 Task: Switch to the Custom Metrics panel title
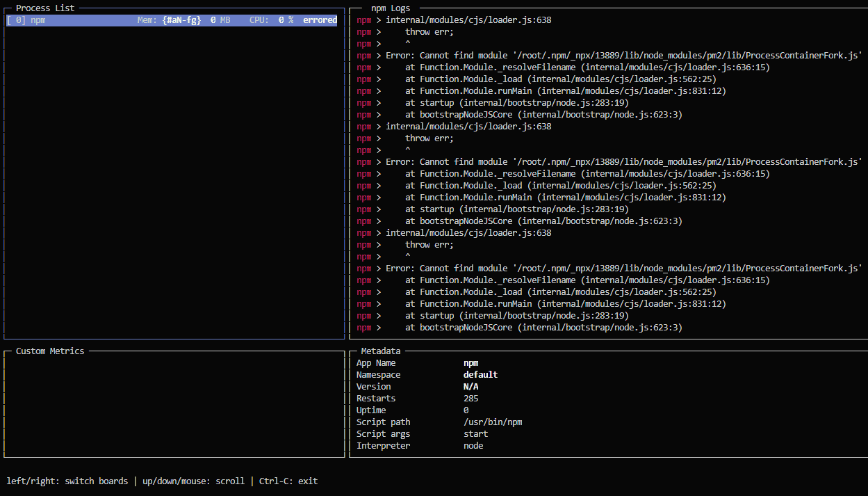pyautogui.click(x=50, y=351)
